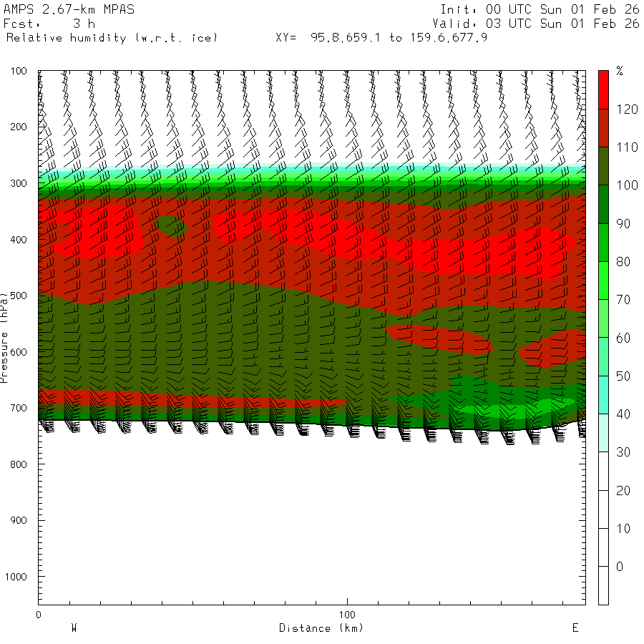Screen dimensions: 644x644
Task: Click the pressure axis label '900'
Action: [x=19, y=520]
